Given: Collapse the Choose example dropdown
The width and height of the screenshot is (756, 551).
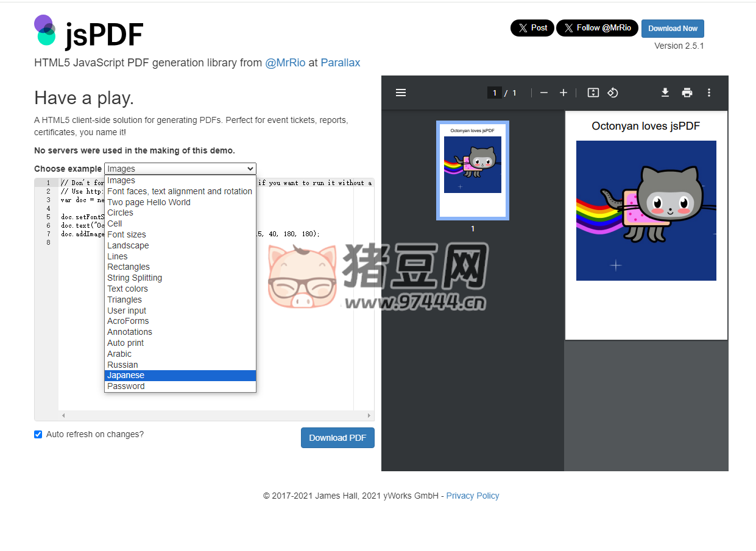Looking at the screenshot, I should click(180, 169).
